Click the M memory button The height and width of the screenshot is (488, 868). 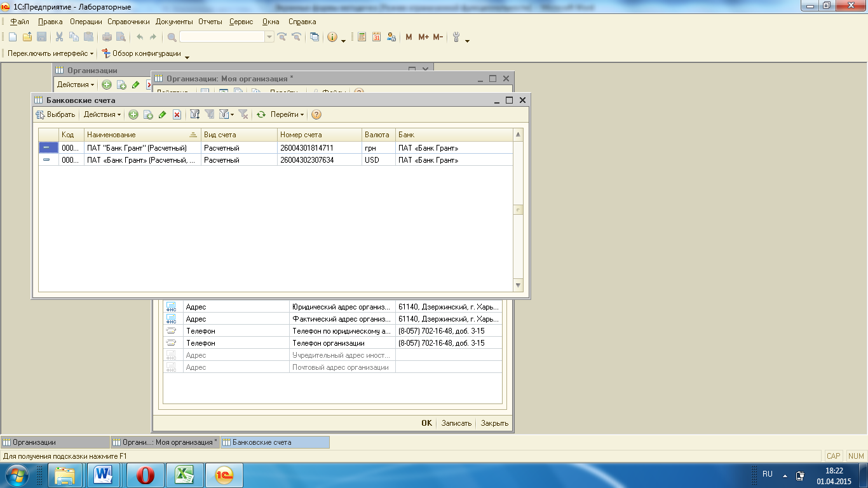pos(409,37)
